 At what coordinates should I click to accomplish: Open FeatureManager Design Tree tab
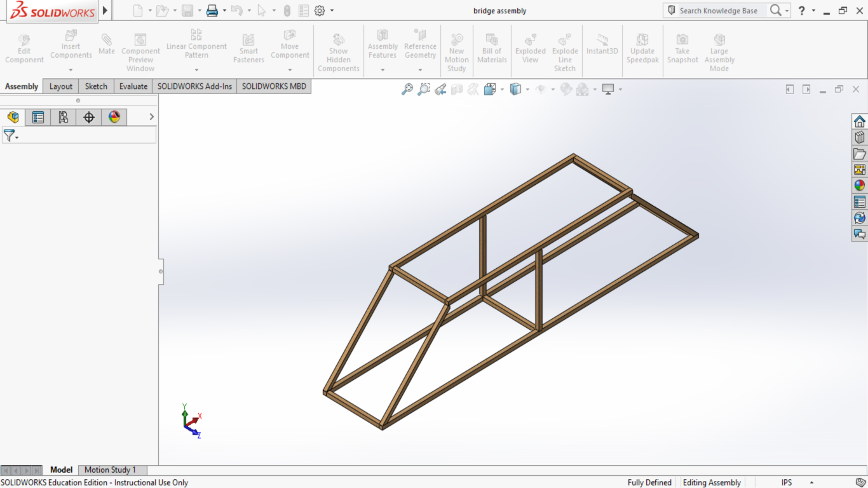coord(13,117)
